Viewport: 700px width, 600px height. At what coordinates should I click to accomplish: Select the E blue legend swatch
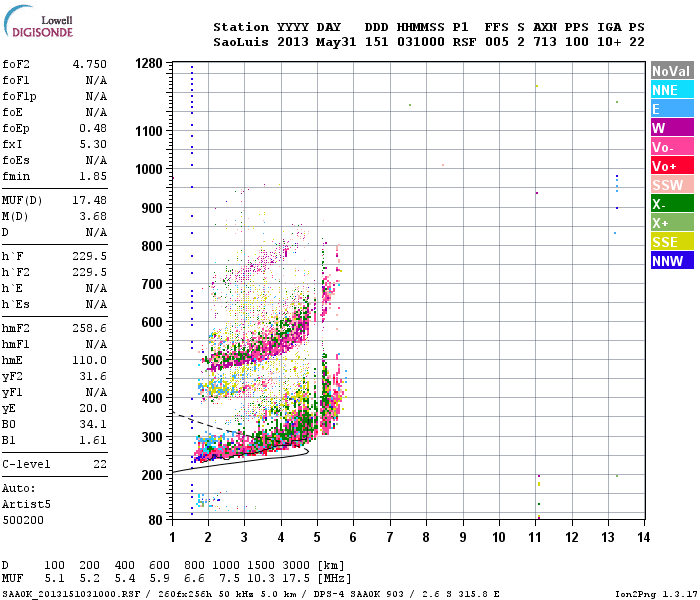click(x=672, y=109)
